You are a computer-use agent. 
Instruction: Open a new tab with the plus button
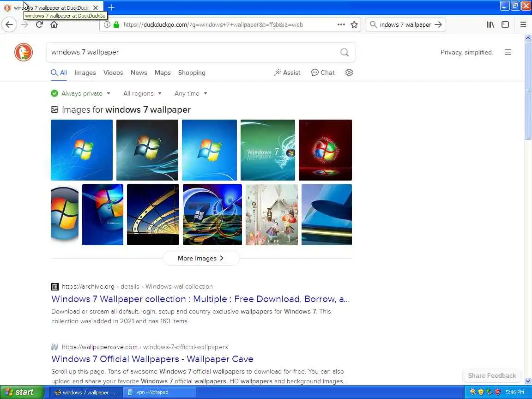point(111,7)
